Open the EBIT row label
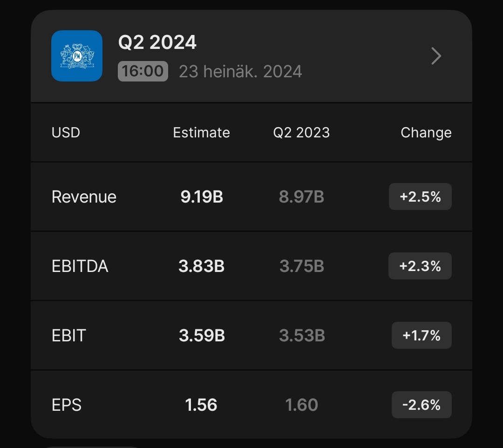This screenshot has width=503, height=448. point(68,335)
